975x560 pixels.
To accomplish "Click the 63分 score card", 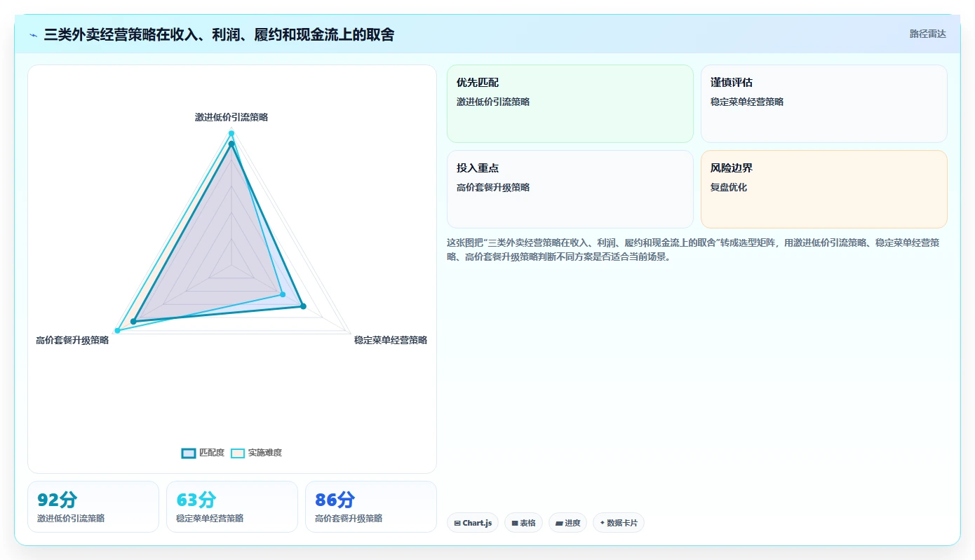I will click(x=232, y=507).
